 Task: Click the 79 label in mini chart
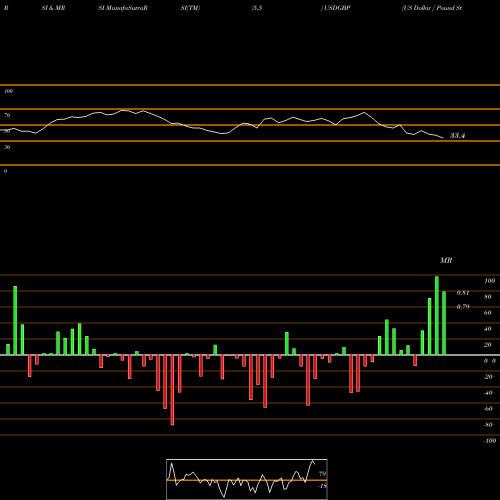tap(322, 474)
